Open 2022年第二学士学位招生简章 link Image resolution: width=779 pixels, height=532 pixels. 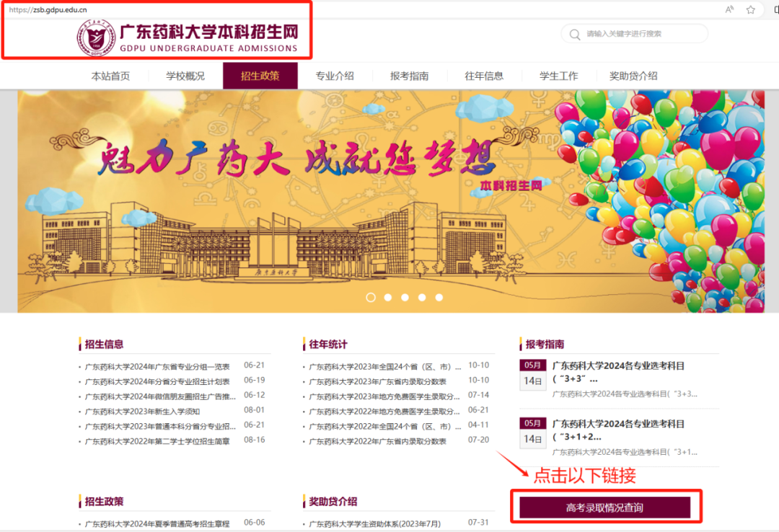(157, 441)
